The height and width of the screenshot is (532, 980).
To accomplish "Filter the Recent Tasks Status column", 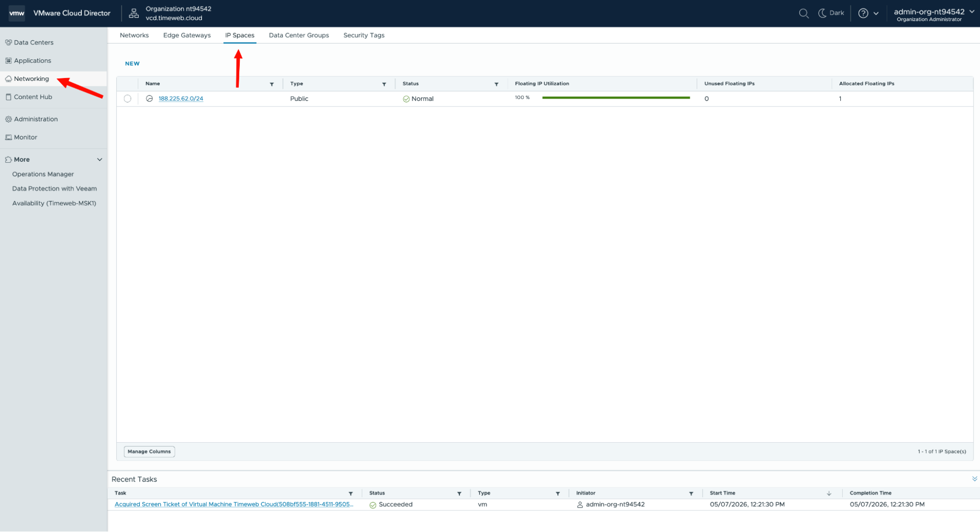I will coord(459,494).
